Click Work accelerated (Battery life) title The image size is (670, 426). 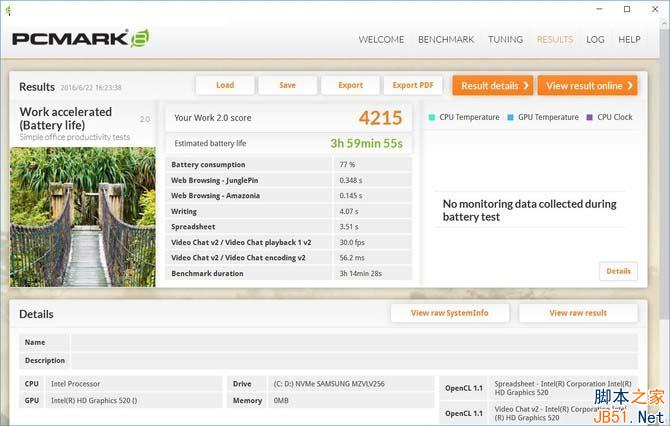[x=66, y=118]
